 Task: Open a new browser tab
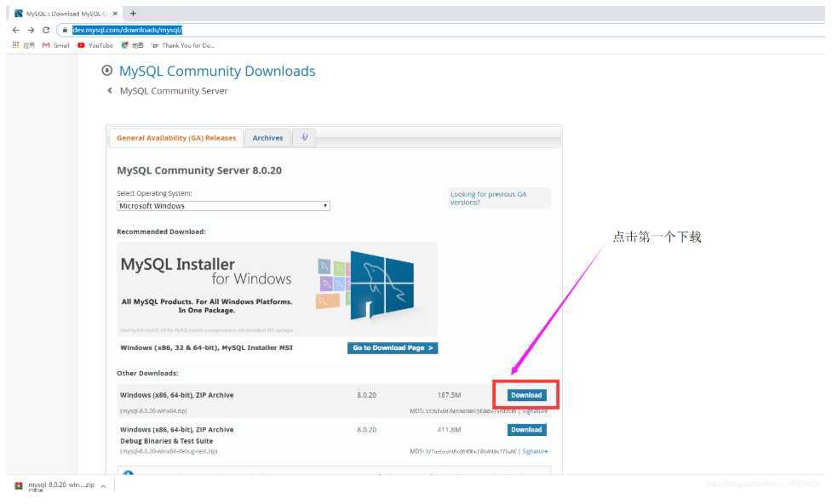click(133, 14)
